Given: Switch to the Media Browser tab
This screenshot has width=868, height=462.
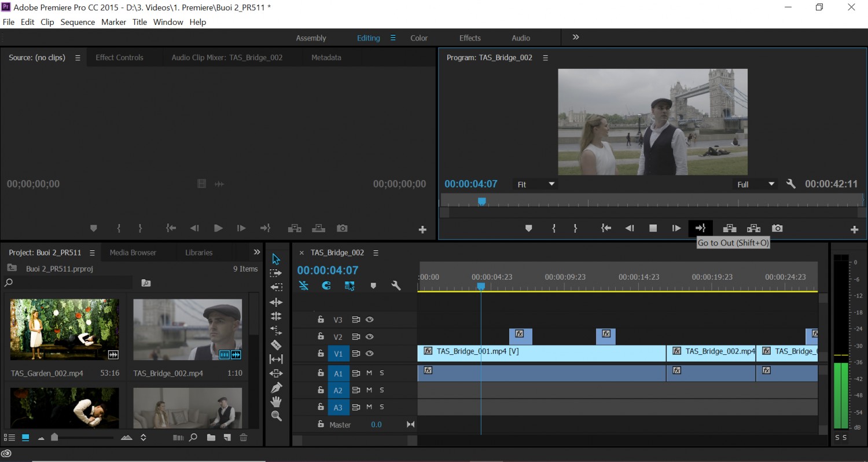Looking at the screenshot, I should click(133, 252).
